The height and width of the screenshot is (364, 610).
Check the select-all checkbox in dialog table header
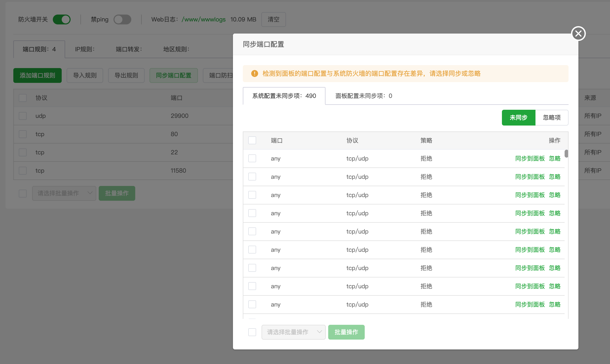point(252,140)
